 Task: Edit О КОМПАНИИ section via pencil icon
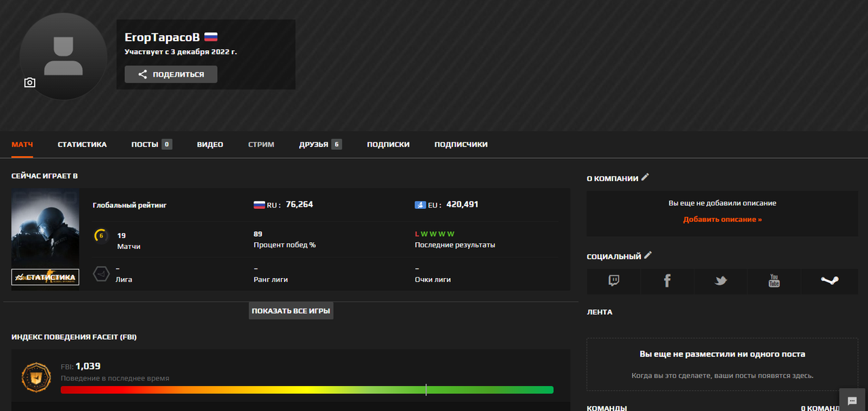tap(646, 178)
